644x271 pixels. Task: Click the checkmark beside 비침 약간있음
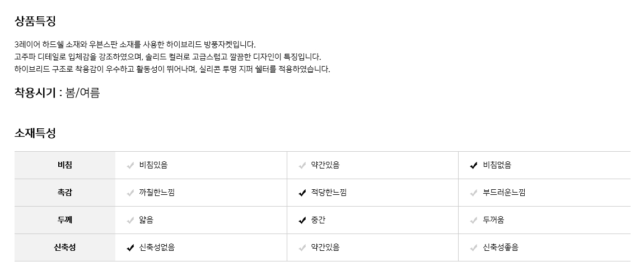(x=302, y=165)
